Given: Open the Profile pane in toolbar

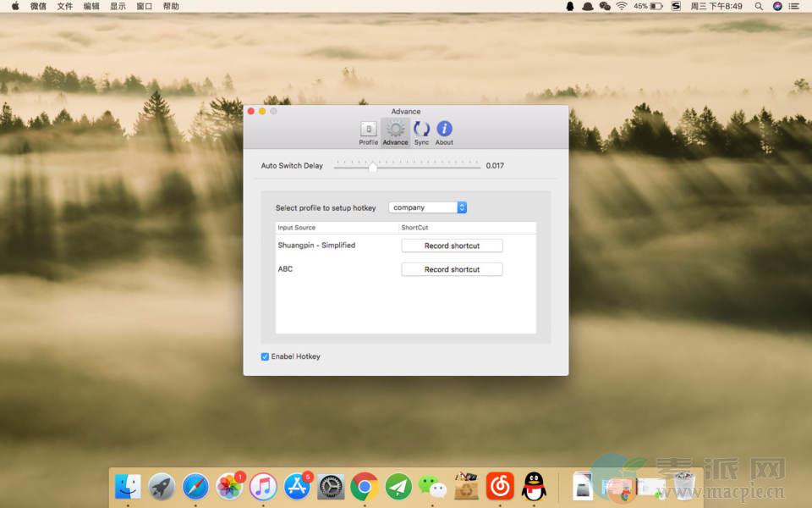Looking at the screenshot, I should tap(368, 130).
